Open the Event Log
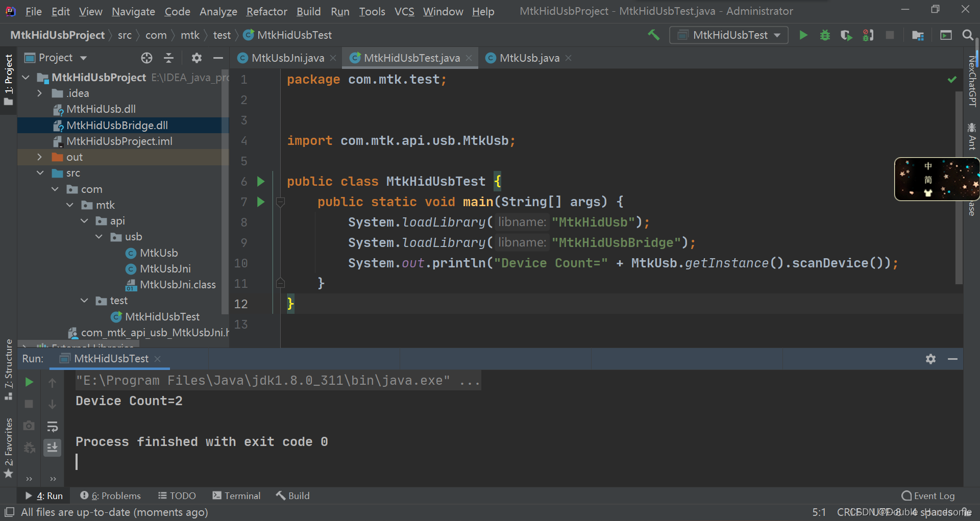The height and width of the screenshot is (521, 980). point(928,495)
